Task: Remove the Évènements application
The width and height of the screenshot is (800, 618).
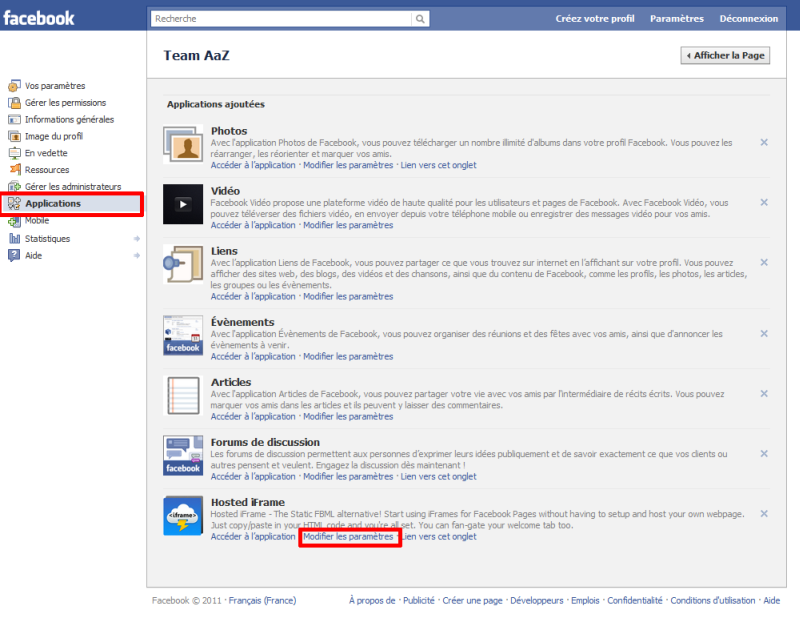Action: [x=764, y=333]
